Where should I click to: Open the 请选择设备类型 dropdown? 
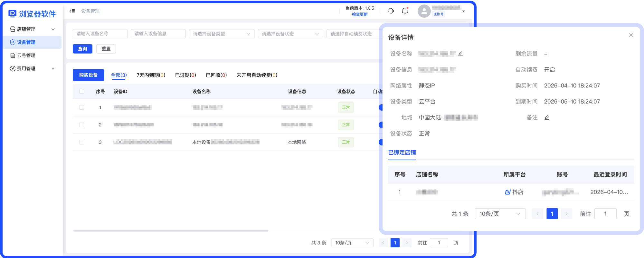point(222,34)
